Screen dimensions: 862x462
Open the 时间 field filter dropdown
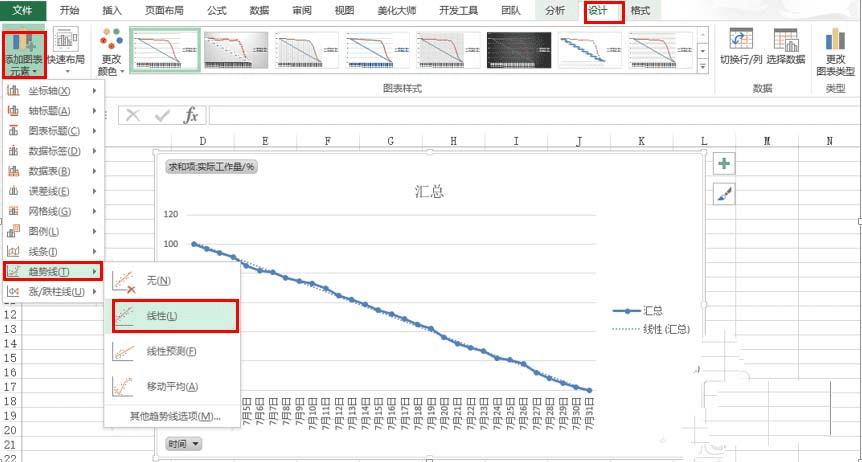[x=184, y=443]
